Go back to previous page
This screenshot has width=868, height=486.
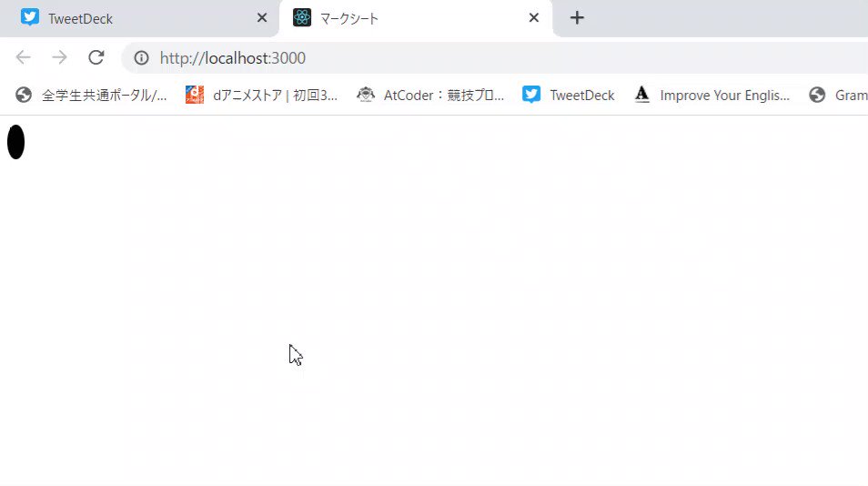(24, 57)
